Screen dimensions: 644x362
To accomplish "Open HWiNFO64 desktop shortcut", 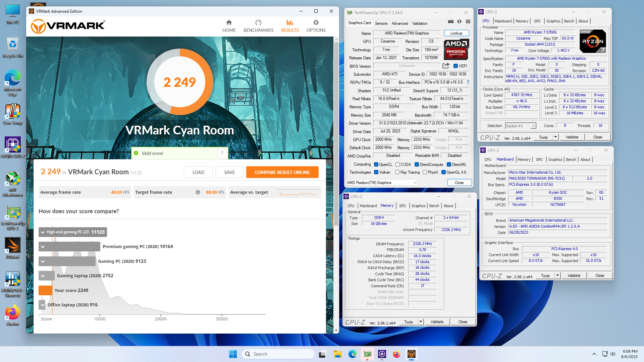I will (x=12, y=284).
